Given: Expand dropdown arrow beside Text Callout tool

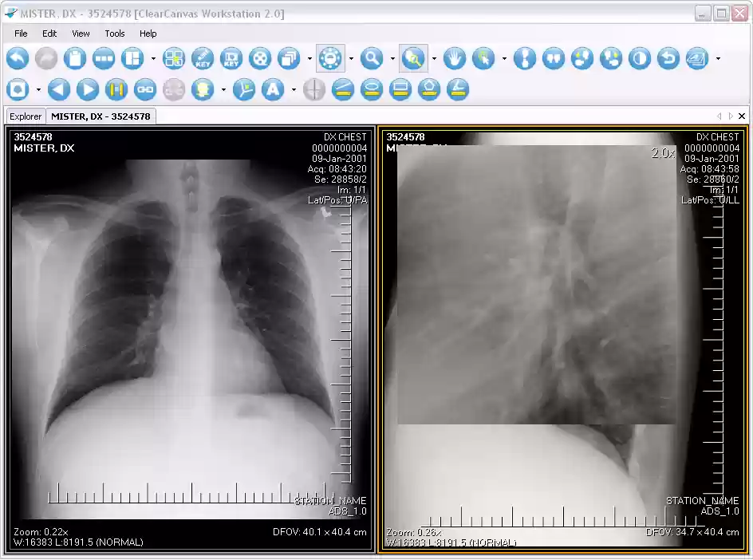Looking at the screenshot, I should click(294, 89).
